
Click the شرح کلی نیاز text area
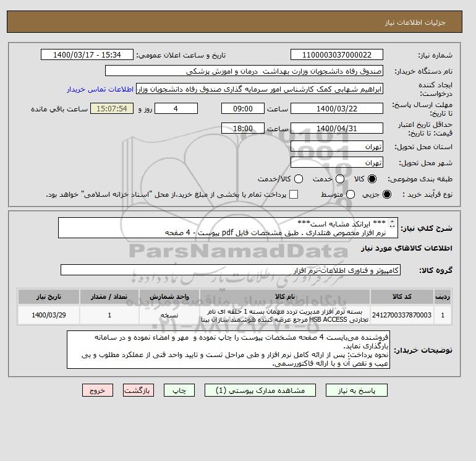point(228,228)
